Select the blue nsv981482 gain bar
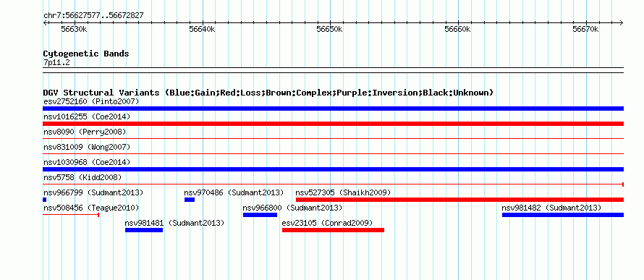The image size is (644, 280). (563, 215)
